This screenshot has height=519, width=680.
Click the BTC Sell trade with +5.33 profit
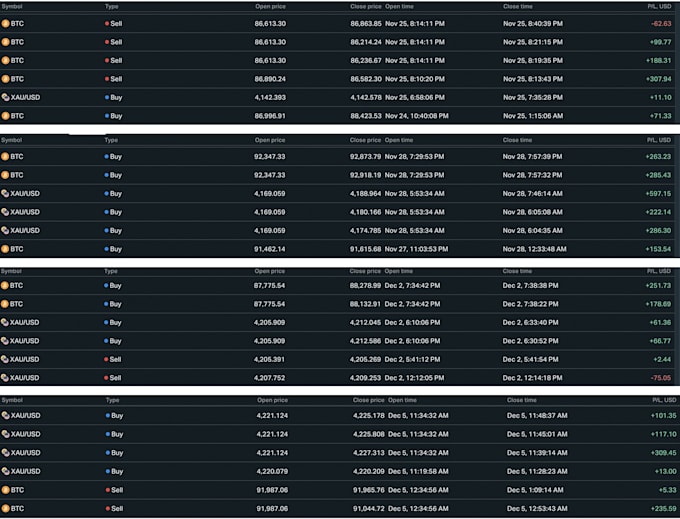(x=339, y=490)
